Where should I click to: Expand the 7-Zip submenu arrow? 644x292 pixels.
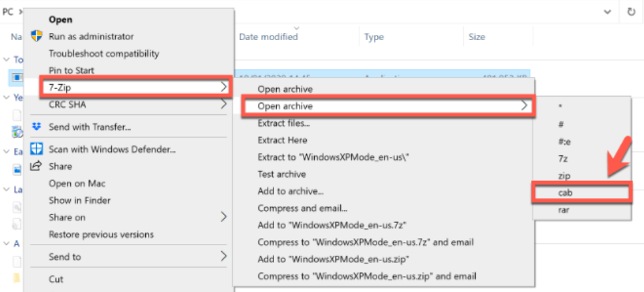tap(223, 87)
